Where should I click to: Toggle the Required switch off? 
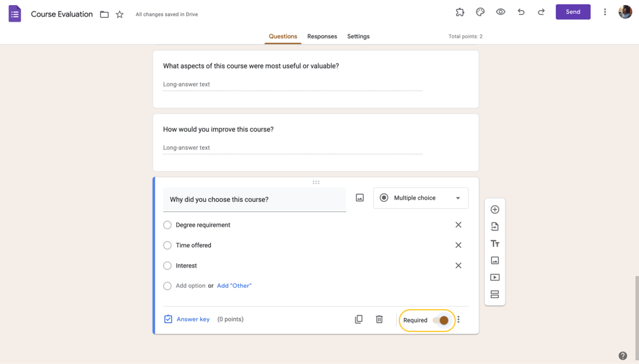click(440, 320)
